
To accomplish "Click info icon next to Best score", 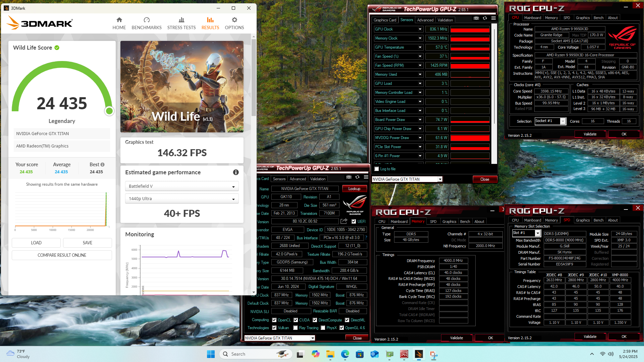I will coord(103,165).
